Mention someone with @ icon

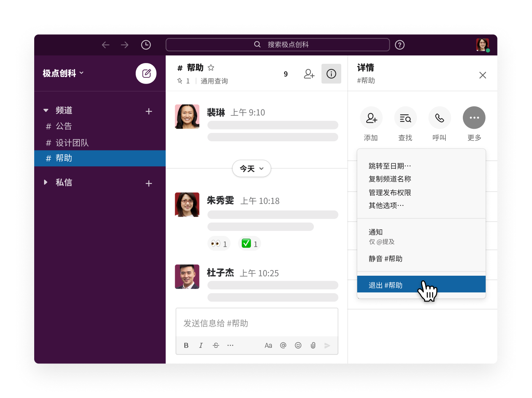click(283, 345)
